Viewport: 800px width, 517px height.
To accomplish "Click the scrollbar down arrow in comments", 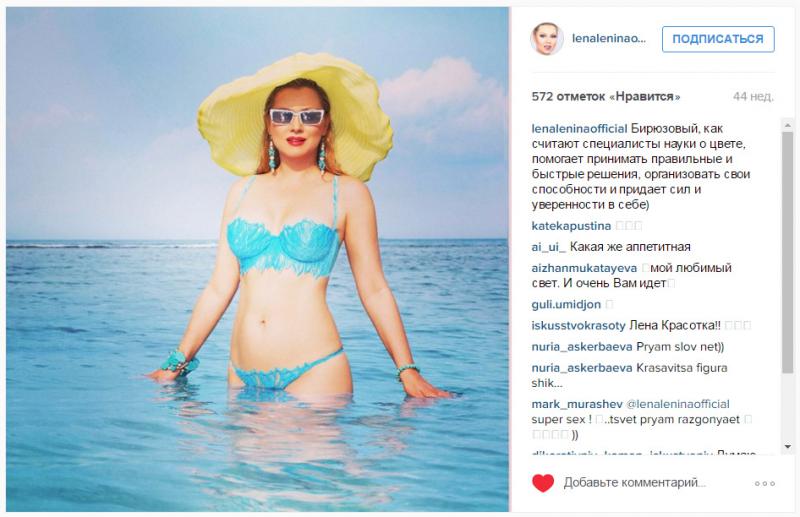I will pyautogui.click(x=787, y=447).
